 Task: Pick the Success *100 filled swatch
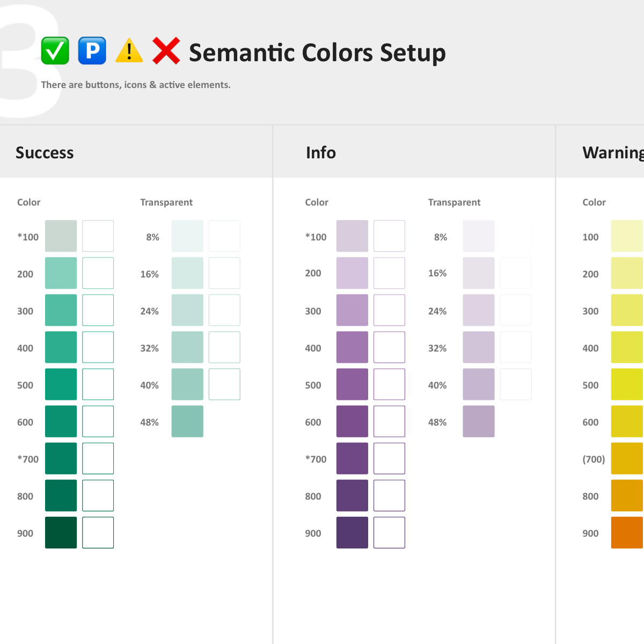61,236
